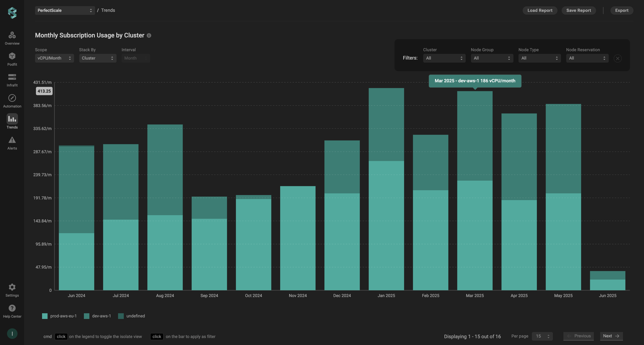644x345 pixels.
Task: Open the PerfectScale workspace selector
Action: click(65, 11)
